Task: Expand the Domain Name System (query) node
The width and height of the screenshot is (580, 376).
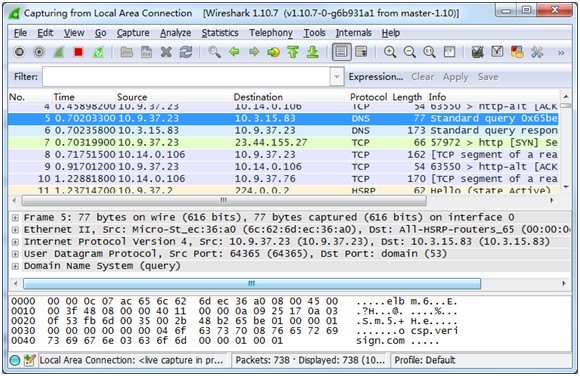Action: click(15, 266)
